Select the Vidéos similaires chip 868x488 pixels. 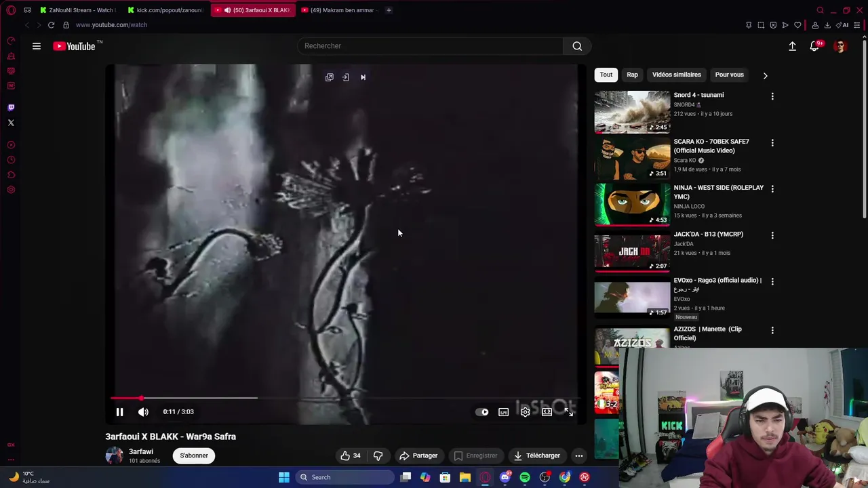[x=677, y=75]
